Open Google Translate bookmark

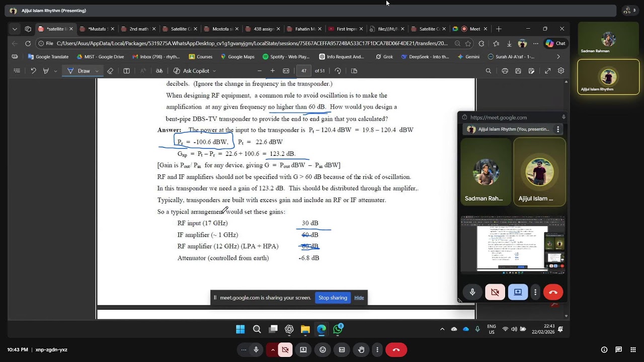(48, 57)
